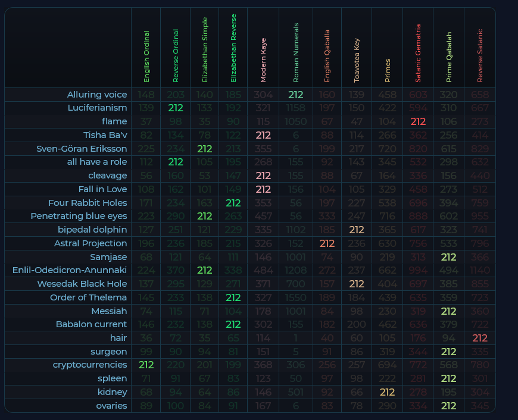The height and width of the screenshot is (420, 518).
Task: Open the 'Alluring voice' phrase
Action: (x=97, y=95)
